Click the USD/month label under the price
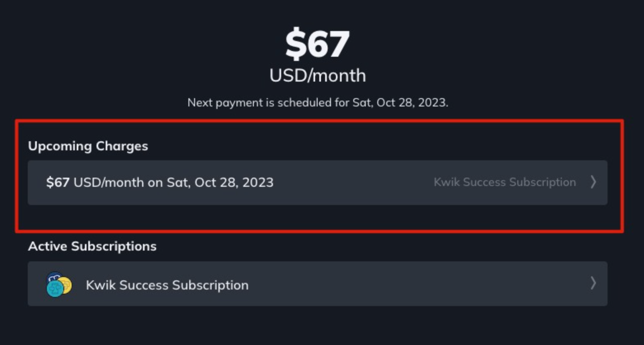Viewport: 644px width, 345px height. [x=318, y=75]
